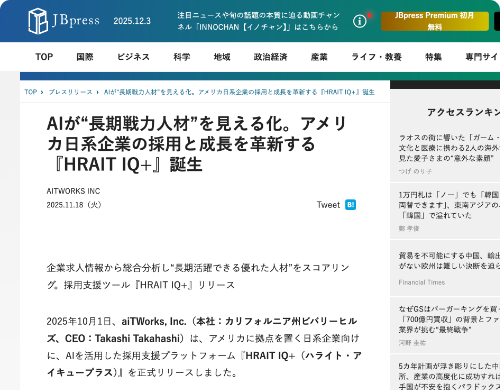Open ranking article about なぜGSはバーガーキング
Screen dimensions: 500x390
pos(449,319)
